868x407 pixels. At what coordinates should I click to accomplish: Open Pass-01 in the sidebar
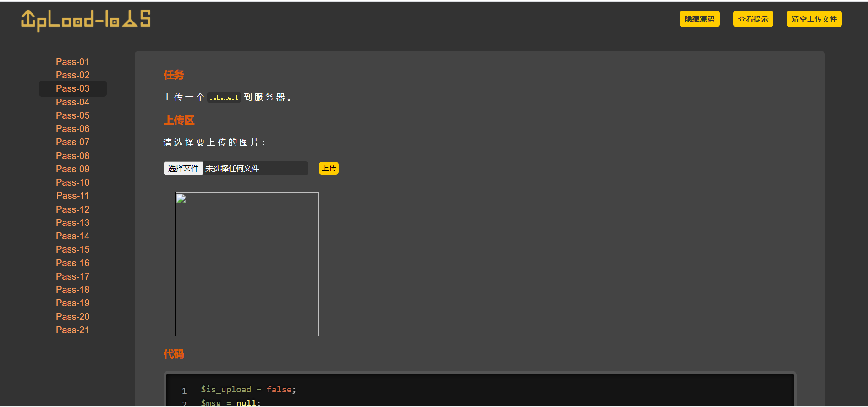pos(72,62)
